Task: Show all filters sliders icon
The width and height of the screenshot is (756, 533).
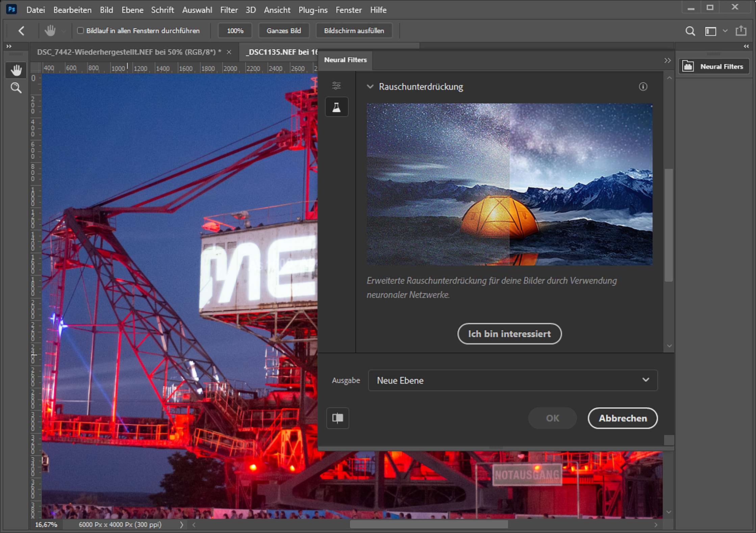Action: (x=336, y=86)
